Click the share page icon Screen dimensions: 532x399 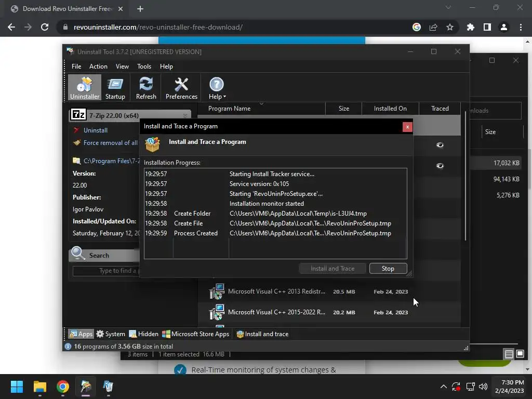(433, 27)
